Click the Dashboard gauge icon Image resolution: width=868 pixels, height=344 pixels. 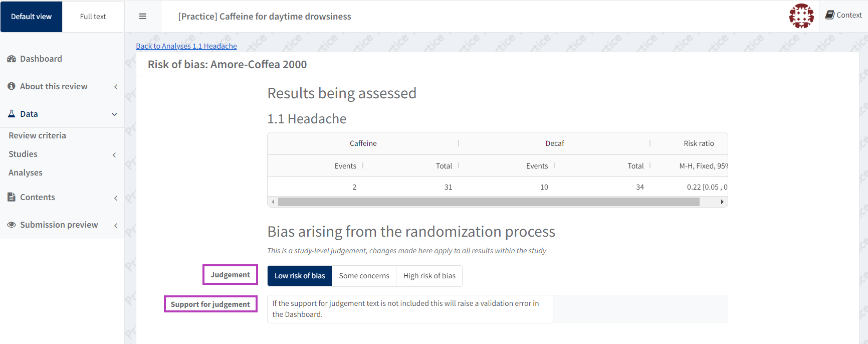(x=12, y=59)
